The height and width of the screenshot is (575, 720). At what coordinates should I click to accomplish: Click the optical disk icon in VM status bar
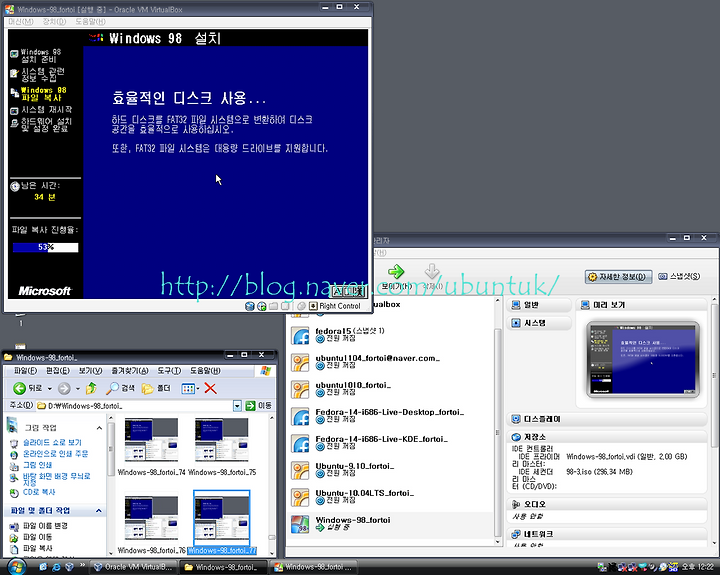[262, 306]
